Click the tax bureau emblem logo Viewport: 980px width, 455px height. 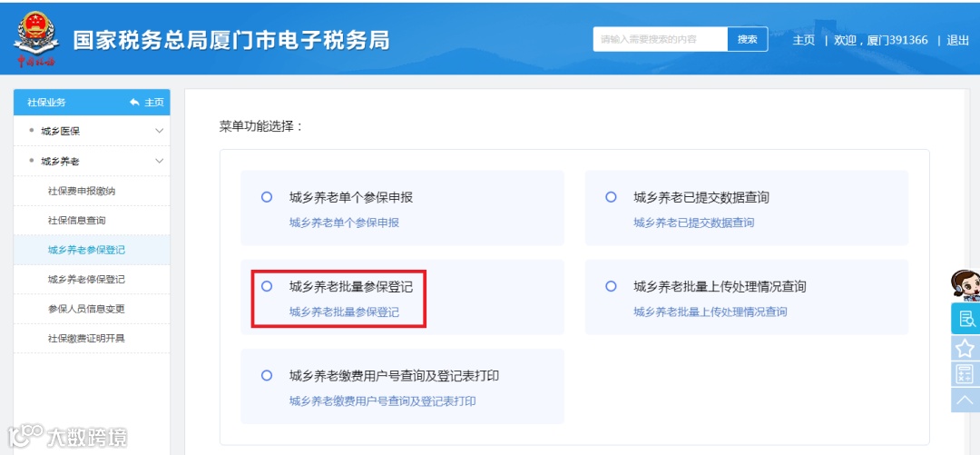tap(36, 39)
